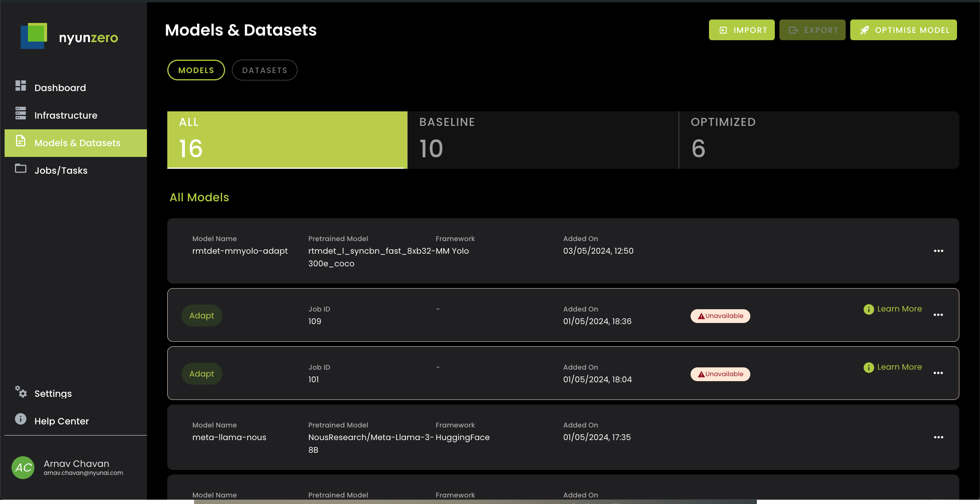Click the Optimise Model button
Image resolution: width=980 pixels, height=504 pixels.
903,30
